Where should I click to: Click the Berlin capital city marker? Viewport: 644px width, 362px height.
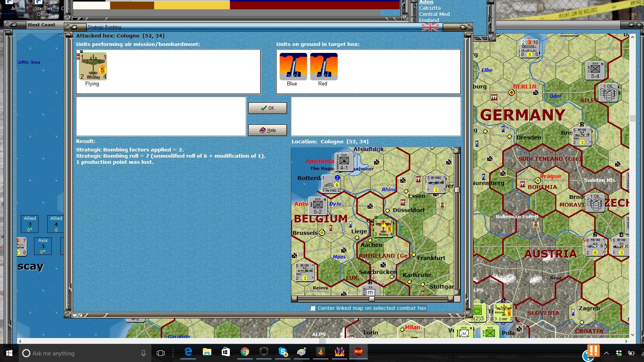pyautogui.click(x=511, y=92)
